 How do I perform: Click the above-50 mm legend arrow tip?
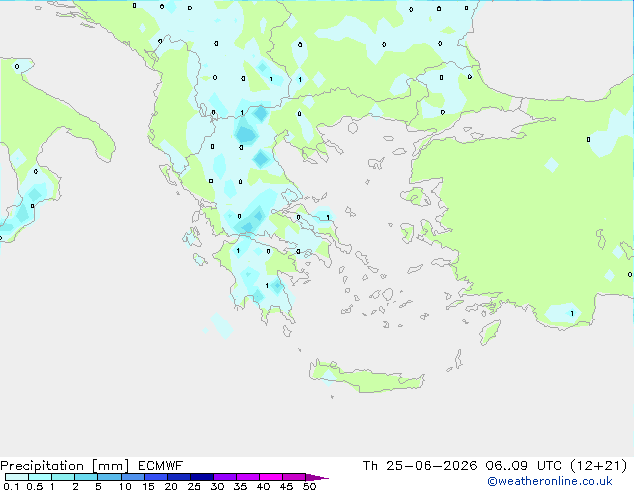[x=317, y=477]
